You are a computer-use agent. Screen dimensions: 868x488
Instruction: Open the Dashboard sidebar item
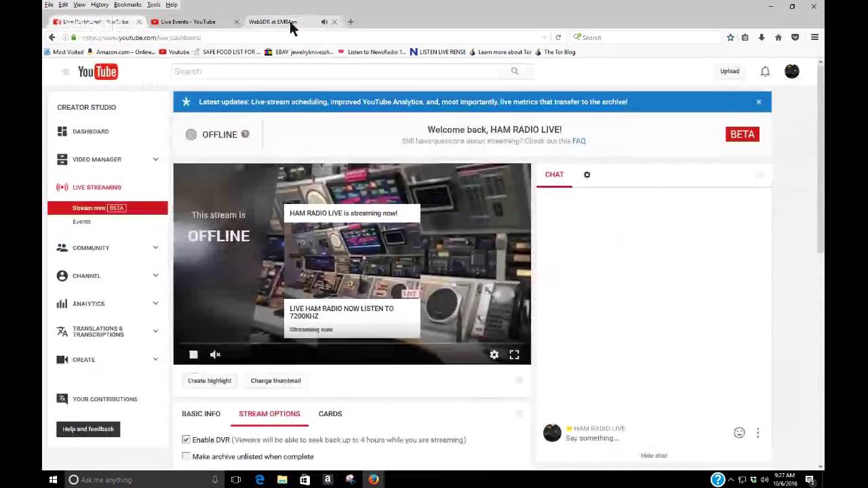(90, 131)
